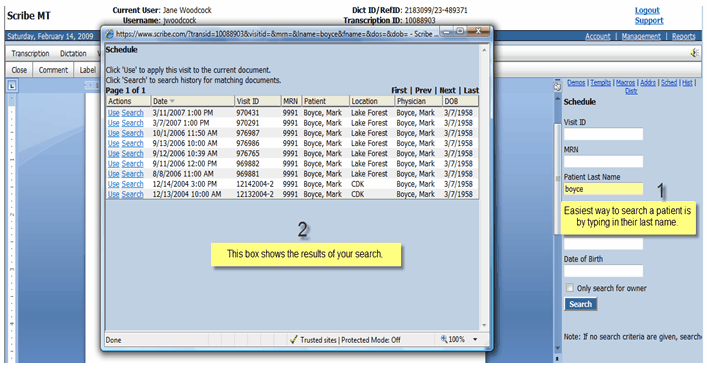Click the Internet Explorer page icon beside URL
The image size is (707, 365).
110,34
